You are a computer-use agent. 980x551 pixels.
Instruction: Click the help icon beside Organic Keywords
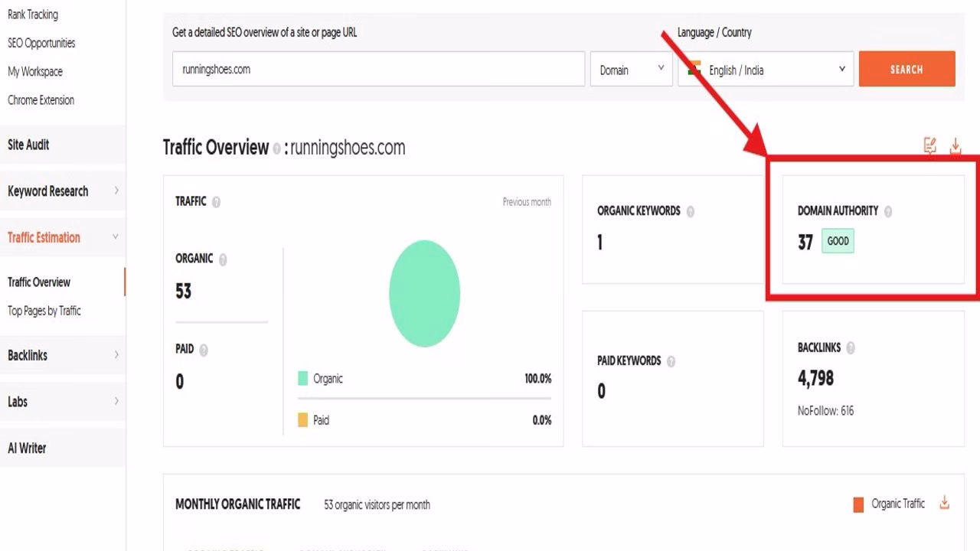(x=690, y=211)
